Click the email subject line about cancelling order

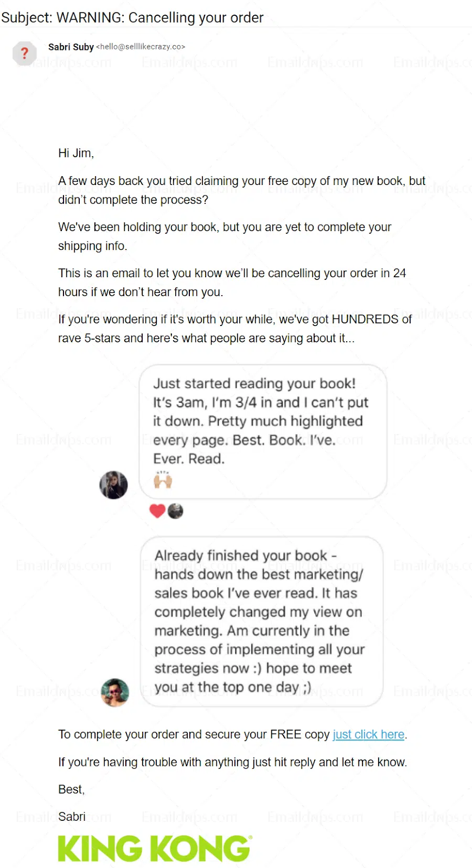[132, 17]
